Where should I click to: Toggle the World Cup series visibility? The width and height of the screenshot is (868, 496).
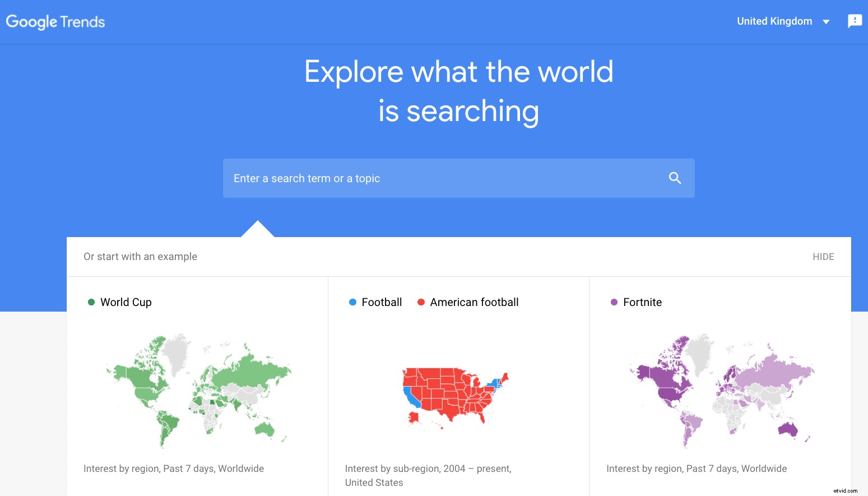coord(119,302)
